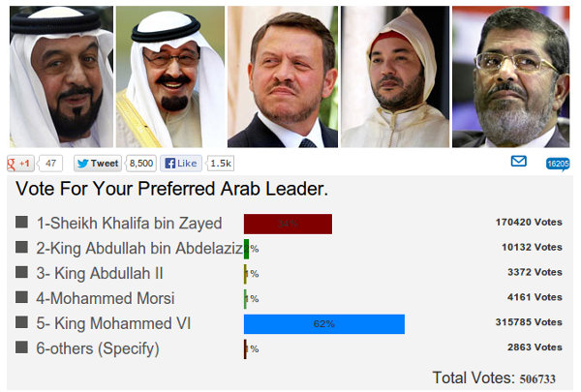Image resolution: width=581 pixels, height=392 pixels.
Task: Tick the others (Specify) checkbox
Action: pyautogui.click(x=21, y=347)
